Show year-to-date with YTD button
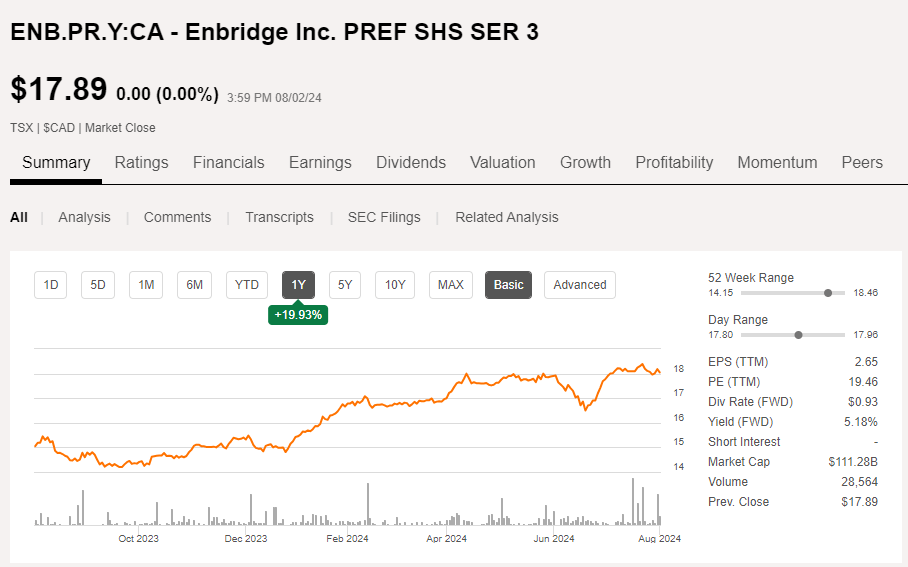Screen dimensions: 908x567 pos(247,285)
